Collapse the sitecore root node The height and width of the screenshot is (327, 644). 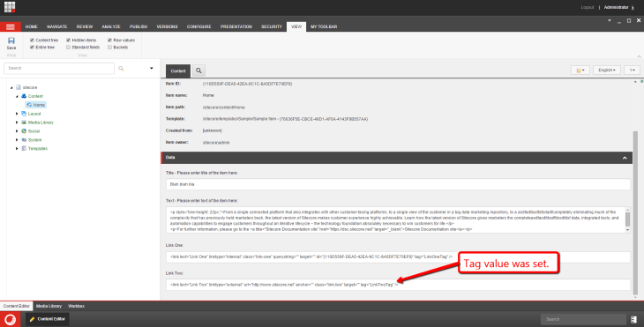11,87
